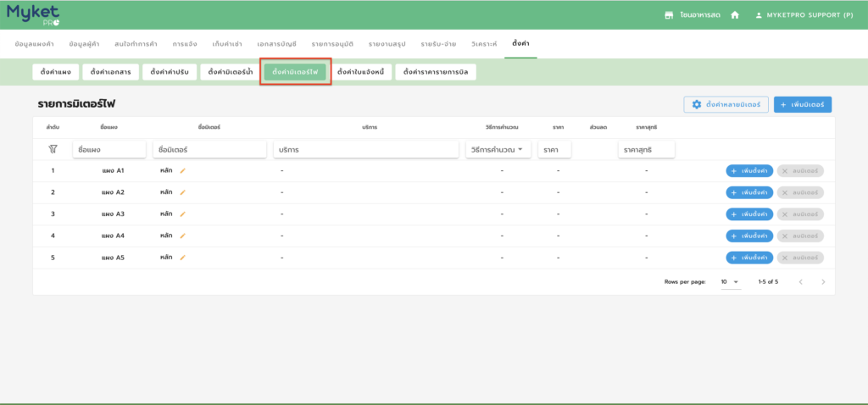Open the รายงานสรุป menu tab
The height and width of the screenshot is (405, 868).
[x=387, y=44]
